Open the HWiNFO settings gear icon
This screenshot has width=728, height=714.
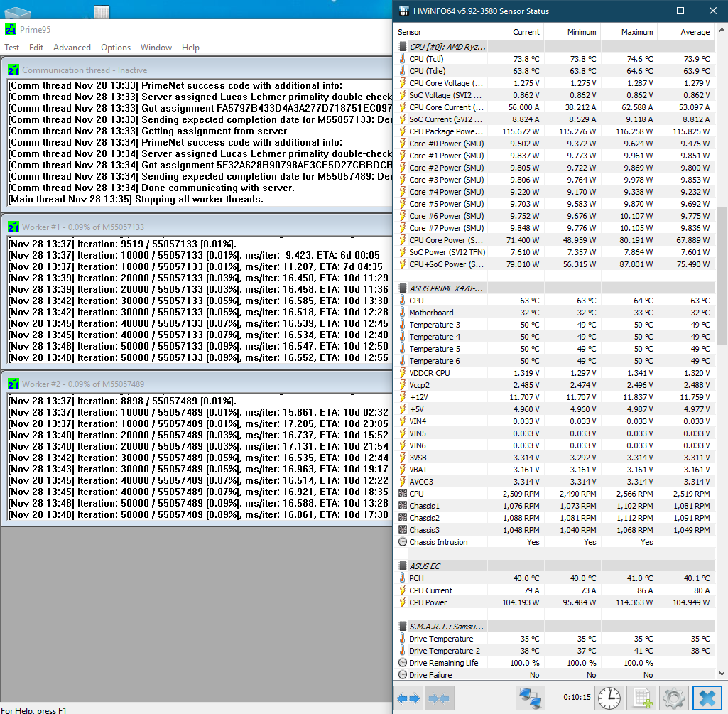coord(674,698)
